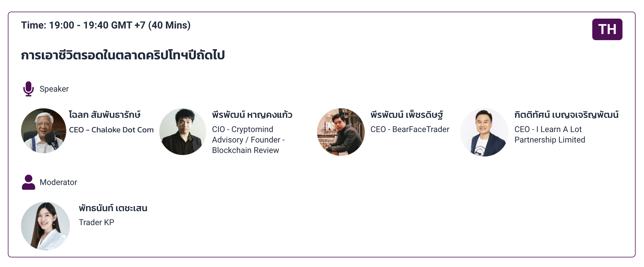Image resolution: width=644 pixels, height=267 pixels.
Task: Open the Chaloke Dot Com CEO photo
Action: tap(44, 131)
